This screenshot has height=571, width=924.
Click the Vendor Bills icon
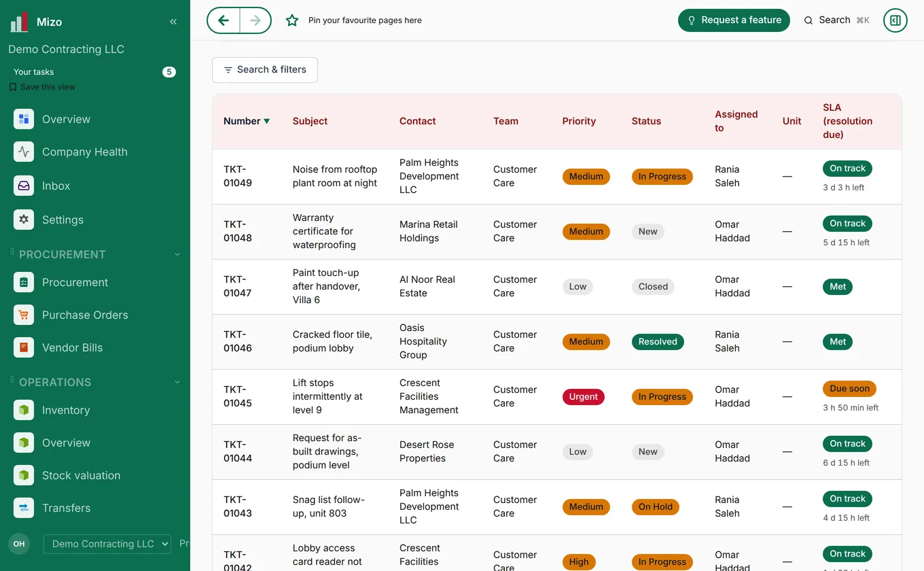point(24,347)
